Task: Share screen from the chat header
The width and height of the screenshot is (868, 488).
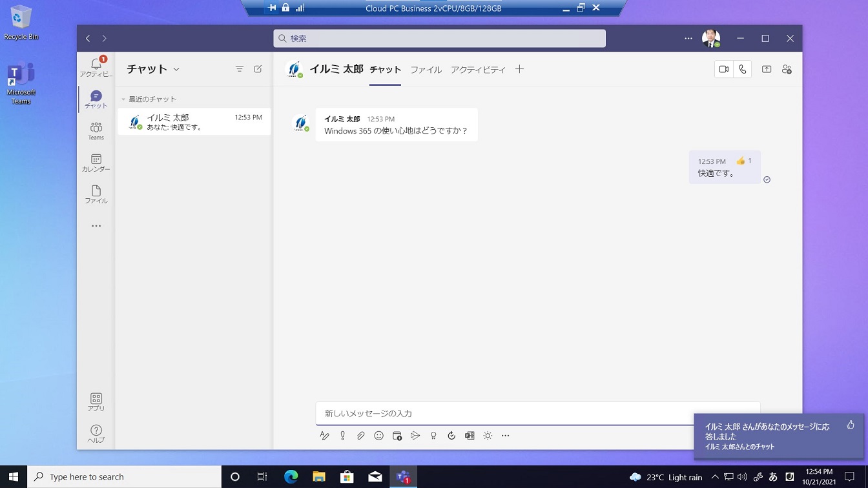Action: [767, 69]
